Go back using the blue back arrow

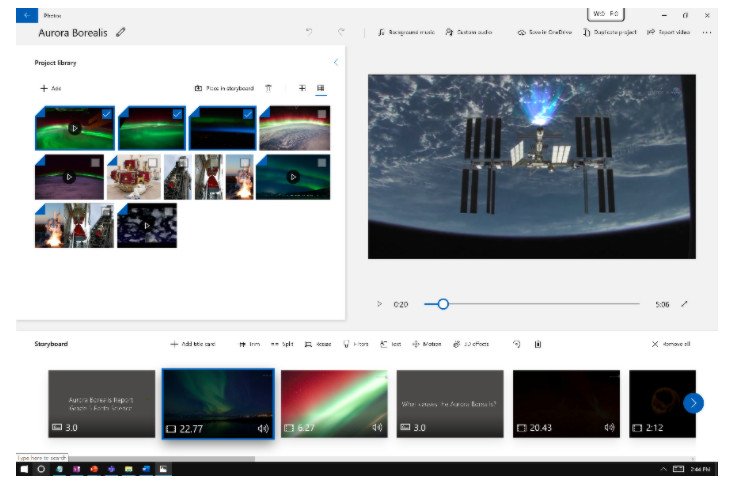click(x=27, y=15)
